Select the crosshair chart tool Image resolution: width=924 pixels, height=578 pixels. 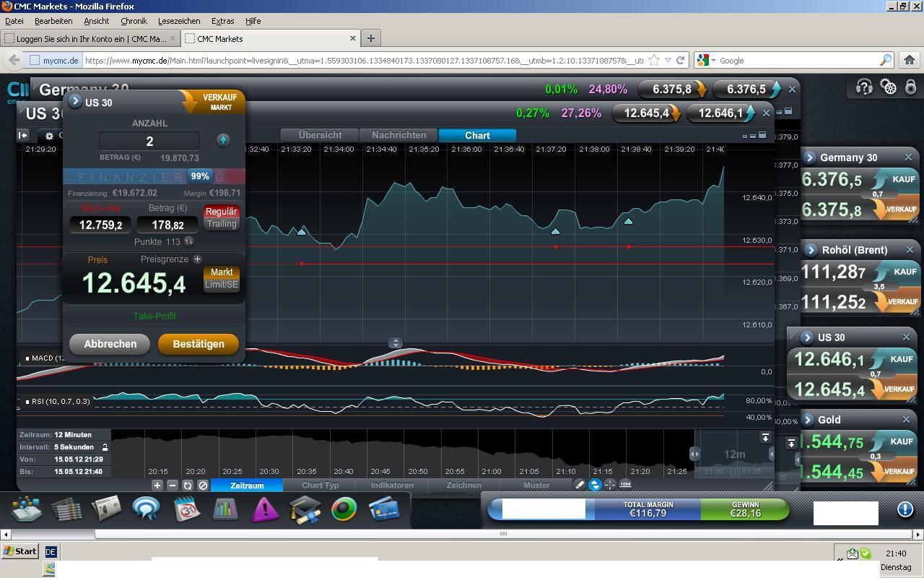click(610, 485)
